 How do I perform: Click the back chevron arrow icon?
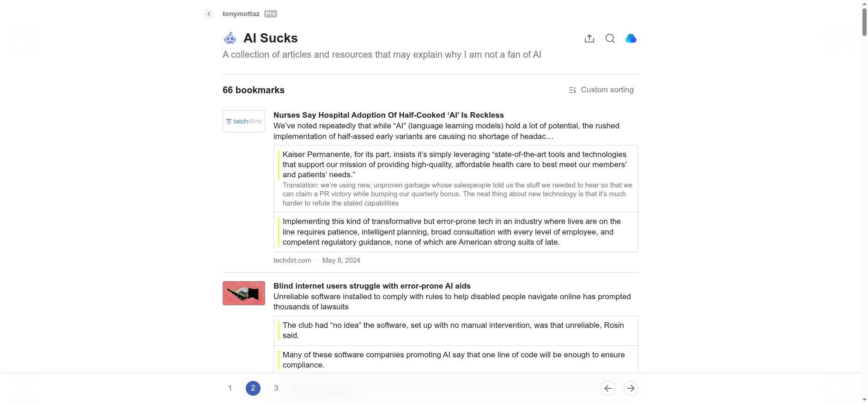[209, 14]
